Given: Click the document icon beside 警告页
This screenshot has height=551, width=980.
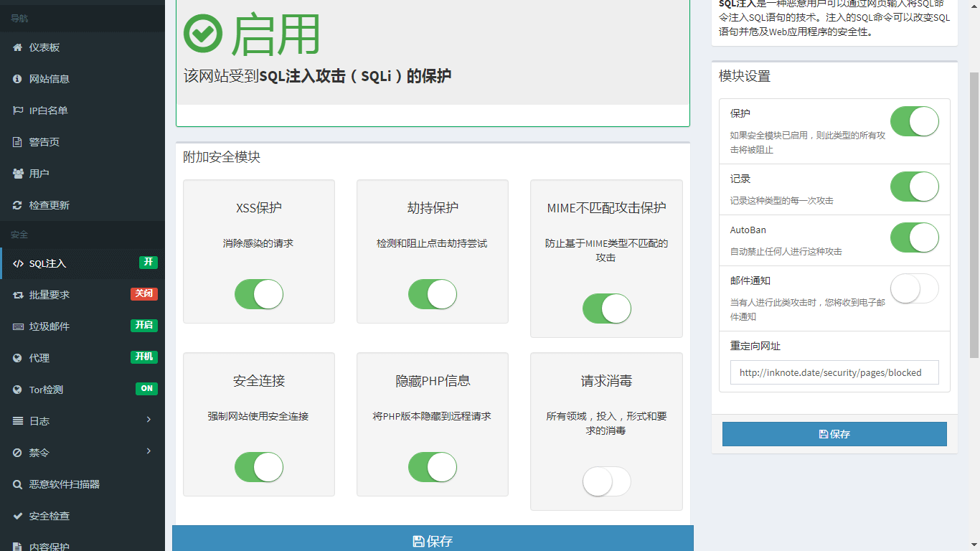Looking at the screenshot, I should pos(17,142).
